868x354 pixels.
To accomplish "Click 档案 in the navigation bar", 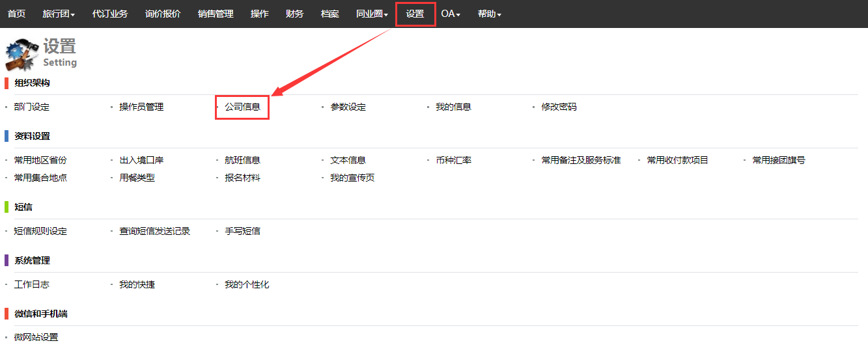I will [329, 14].
